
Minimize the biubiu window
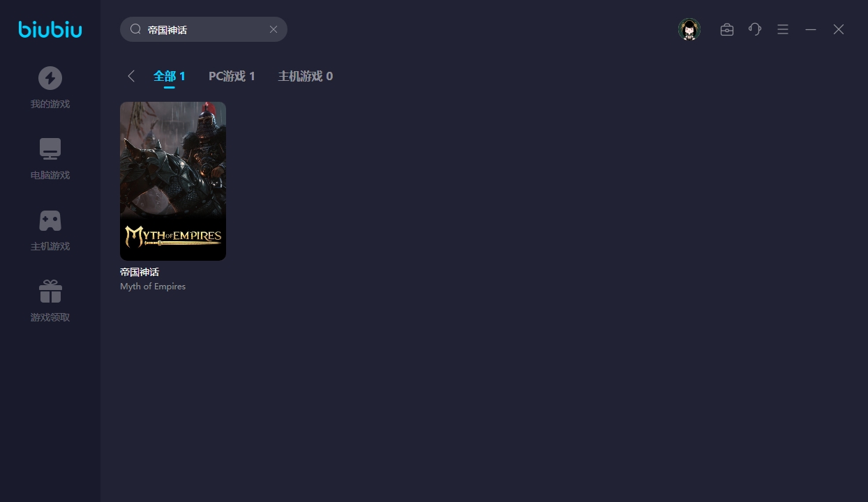coord(811,29)
